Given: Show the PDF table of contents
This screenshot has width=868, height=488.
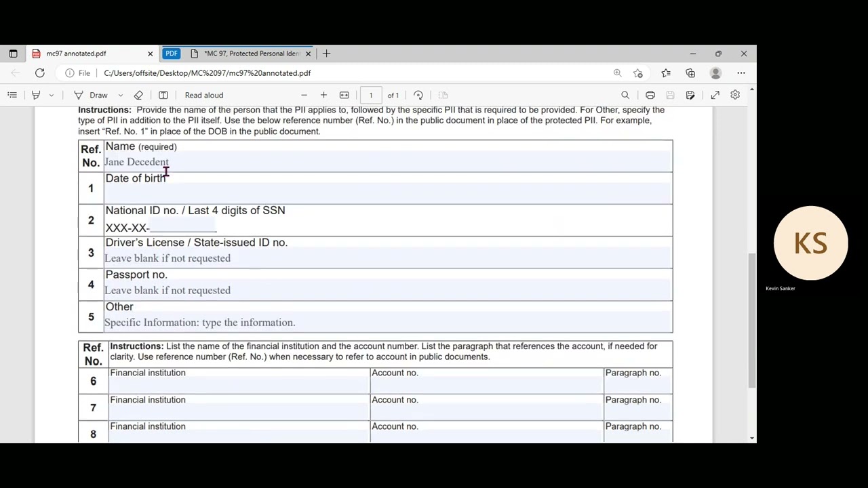Looking at the screenshot, I should pyautogui.click(x=12, y=96).
